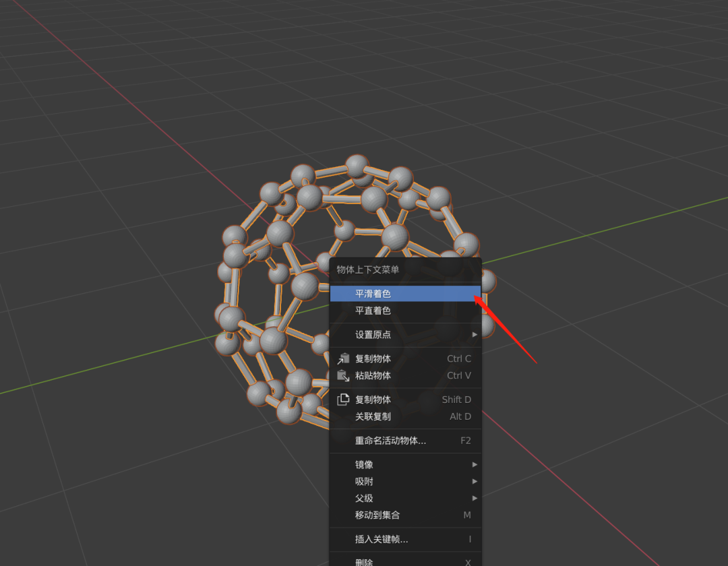Open the 设置原点 submenu
This screenshot has height=566, width=728.
(405, 334)
